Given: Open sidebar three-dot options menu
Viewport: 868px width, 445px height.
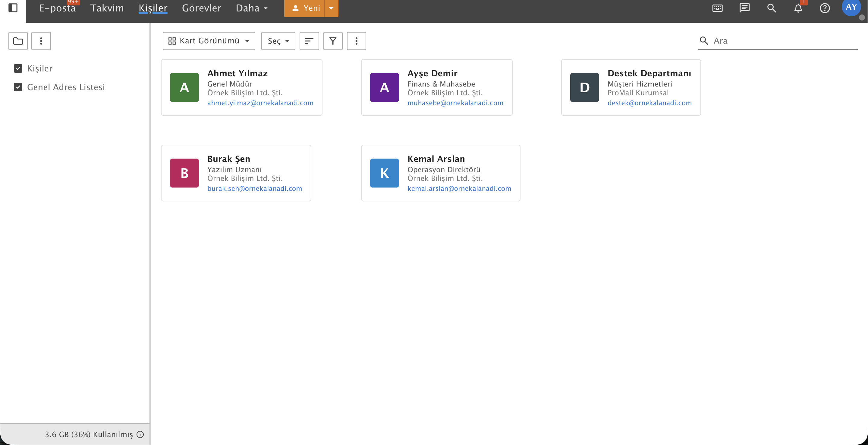Looking at the screenshot, I should 41,41.
